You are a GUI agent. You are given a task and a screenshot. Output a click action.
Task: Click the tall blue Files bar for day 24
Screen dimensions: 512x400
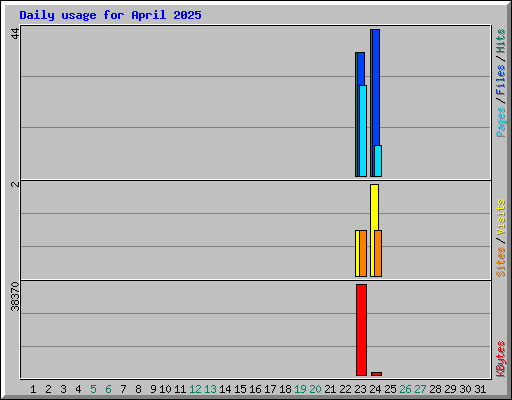[x=376, y=87]
